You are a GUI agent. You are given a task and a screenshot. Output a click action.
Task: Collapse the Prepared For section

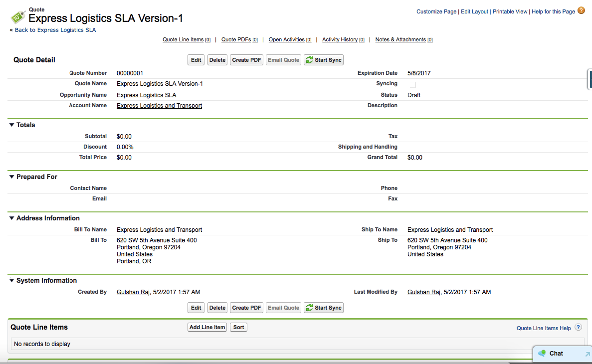coord(11,177)
